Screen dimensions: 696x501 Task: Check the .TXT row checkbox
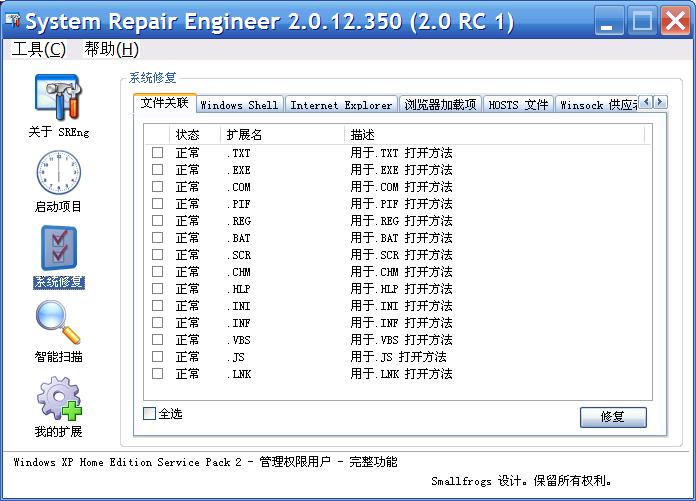click(157, 153)
